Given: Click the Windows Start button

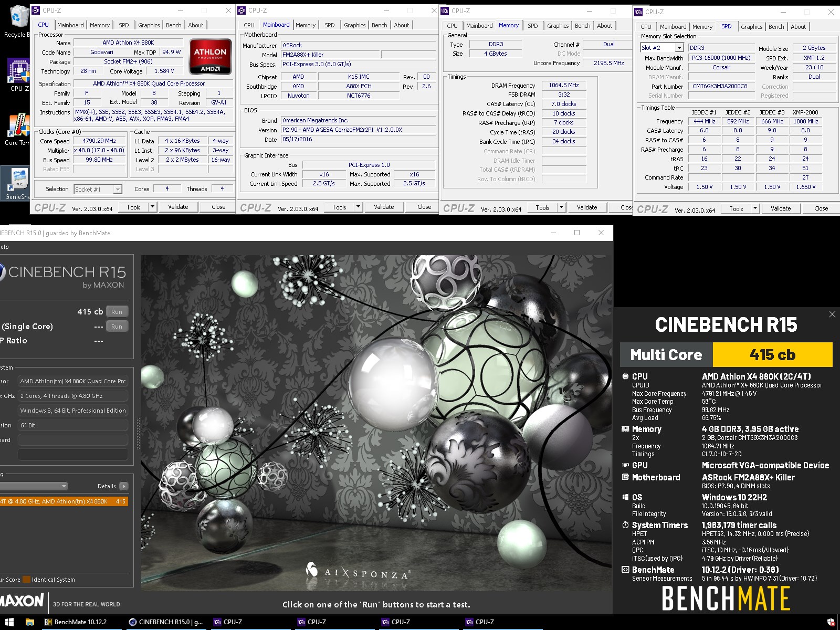Looking at the screenshot, I should (x=9, y=622).
